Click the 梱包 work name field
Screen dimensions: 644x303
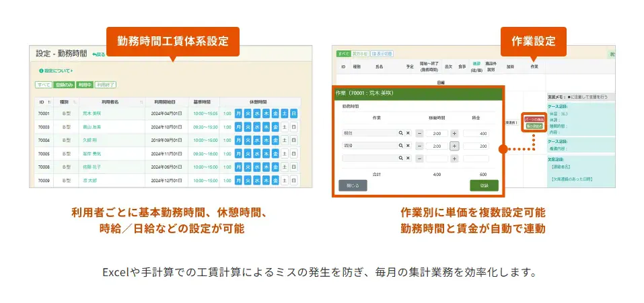pos(369,133)
